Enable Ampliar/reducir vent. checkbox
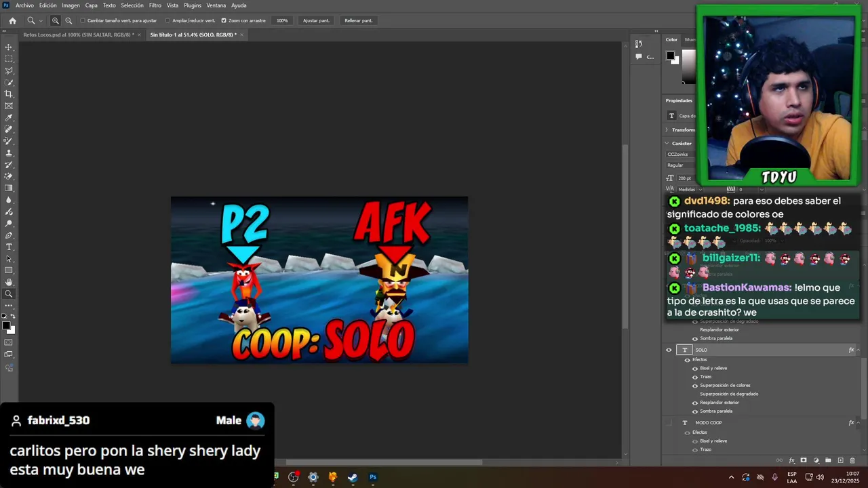 click(x=167, y=20)
